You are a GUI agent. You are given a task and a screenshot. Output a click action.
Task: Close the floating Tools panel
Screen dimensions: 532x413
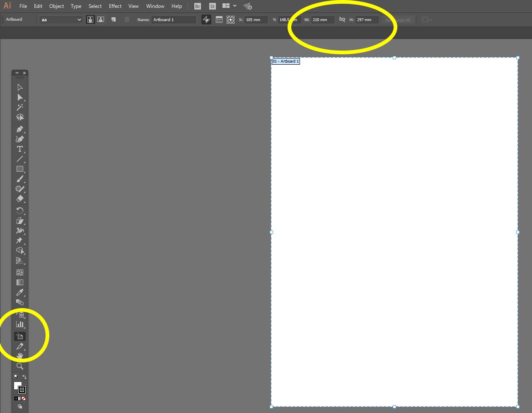(24, 73)
